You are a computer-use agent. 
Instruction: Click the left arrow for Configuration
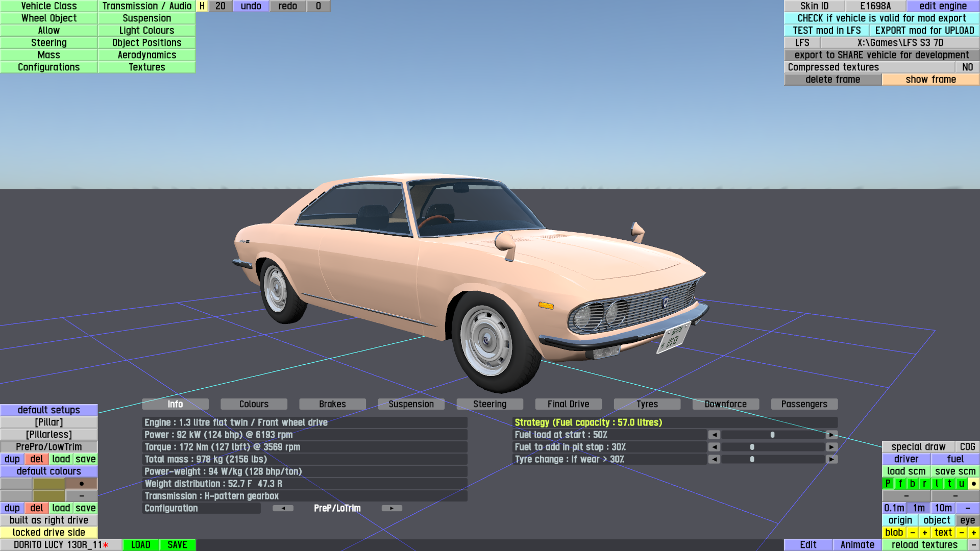coord(283,508)
